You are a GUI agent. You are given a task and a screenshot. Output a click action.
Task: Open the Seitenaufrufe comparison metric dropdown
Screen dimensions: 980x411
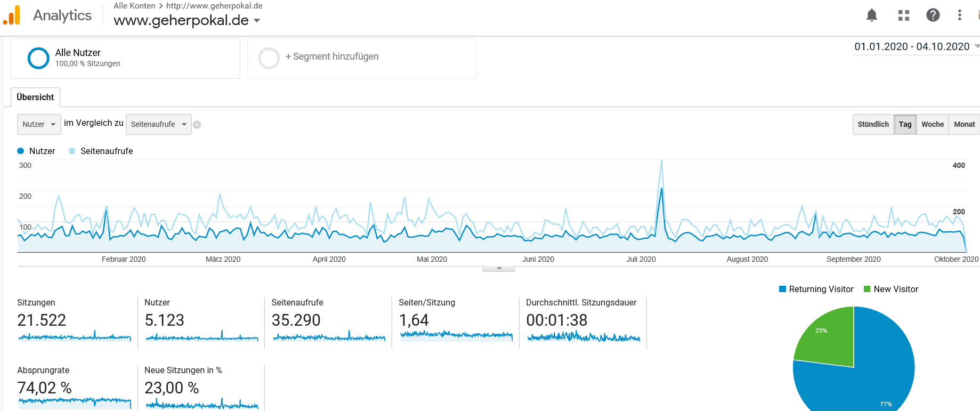click(159, 124)
